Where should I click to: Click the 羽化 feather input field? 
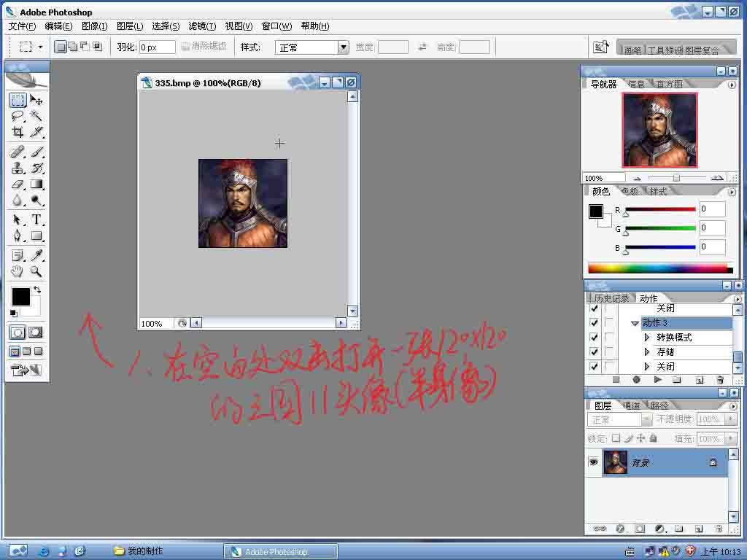[157, 47]
